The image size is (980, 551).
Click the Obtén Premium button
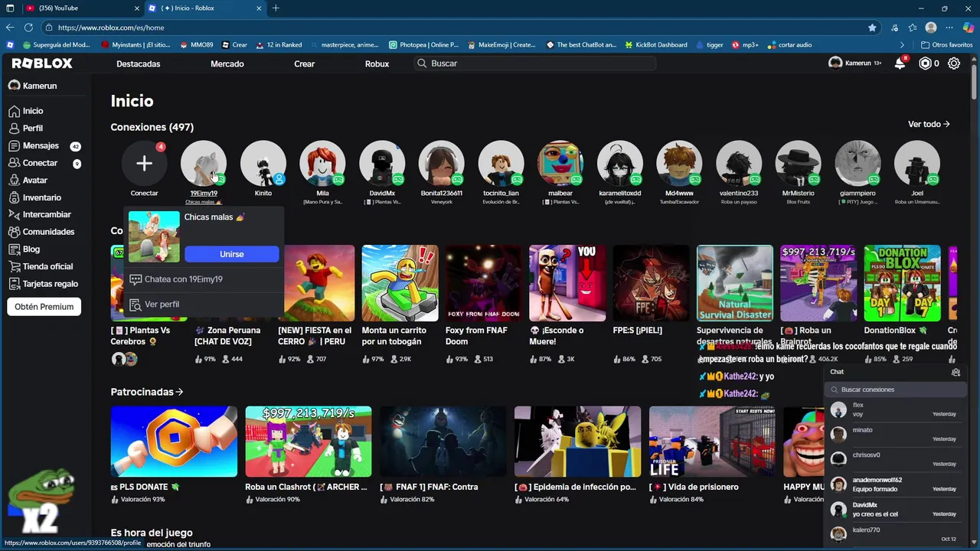(44, 307)
